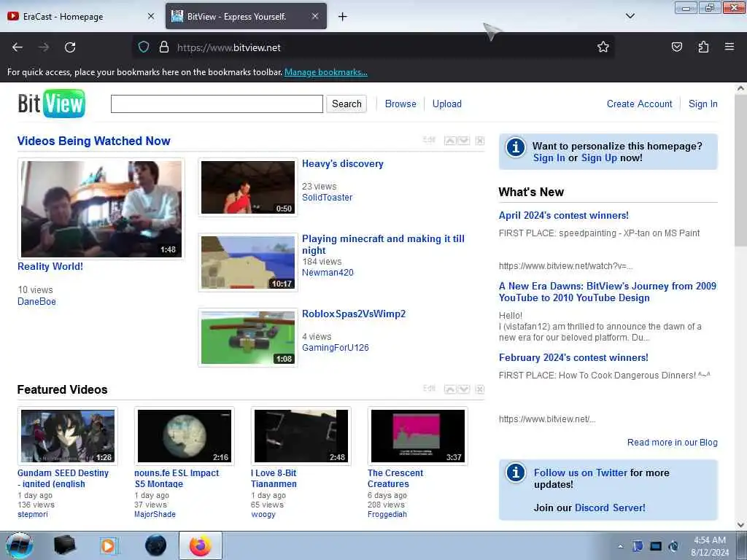747x560 pixels.
Task: Open April 2024's contest winners post
Action: pyautogui.click(x=564, y=216)
